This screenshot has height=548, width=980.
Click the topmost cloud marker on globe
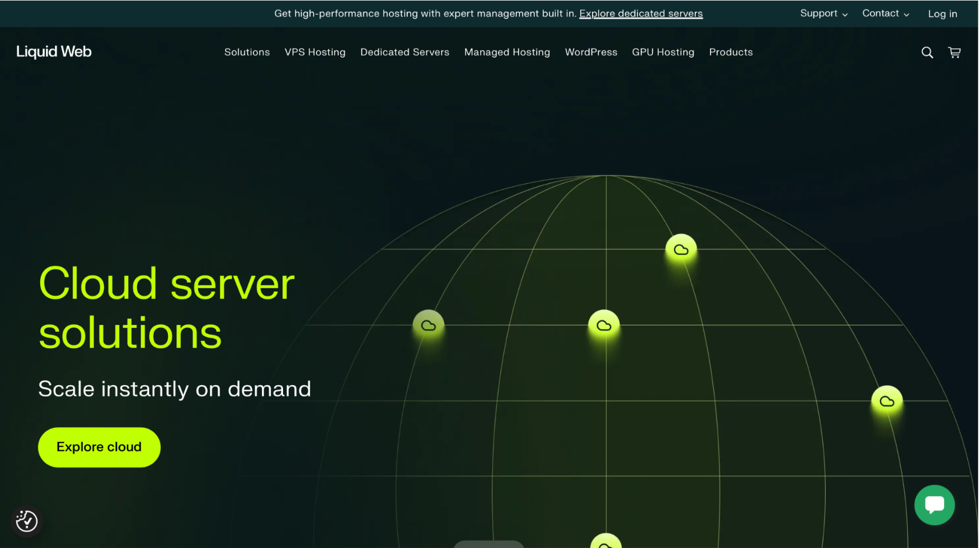(x=681, y=250)
